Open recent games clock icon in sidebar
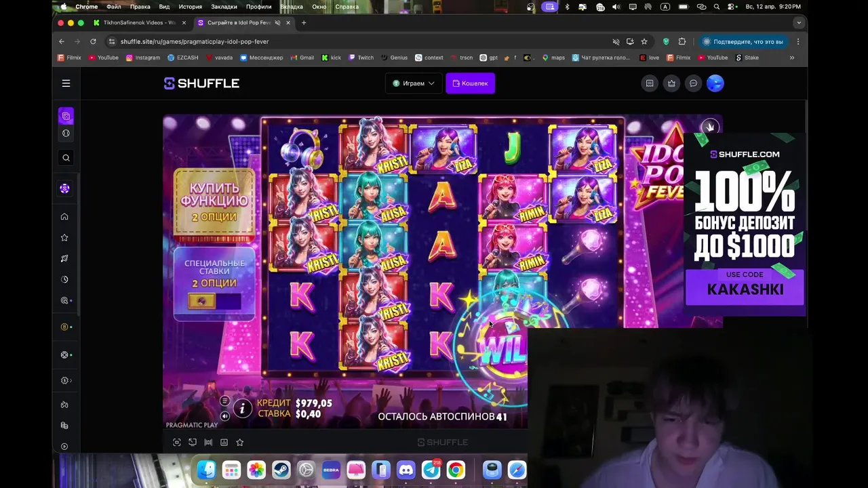868x488 pixels. point(64,279)
